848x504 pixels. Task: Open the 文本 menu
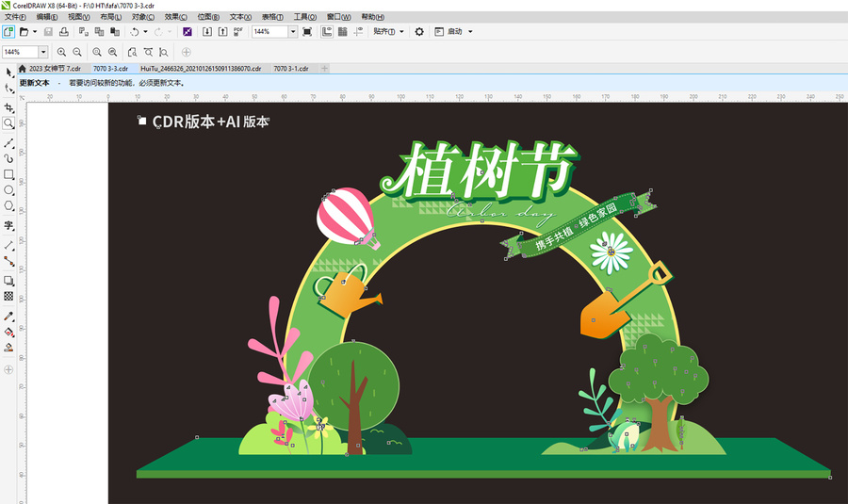click(240, 17)
